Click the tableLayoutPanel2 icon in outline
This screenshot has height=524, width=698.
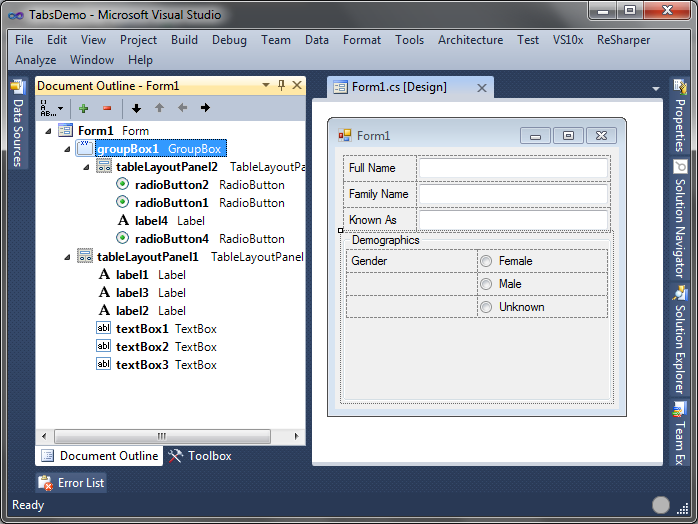coord(104,166)
